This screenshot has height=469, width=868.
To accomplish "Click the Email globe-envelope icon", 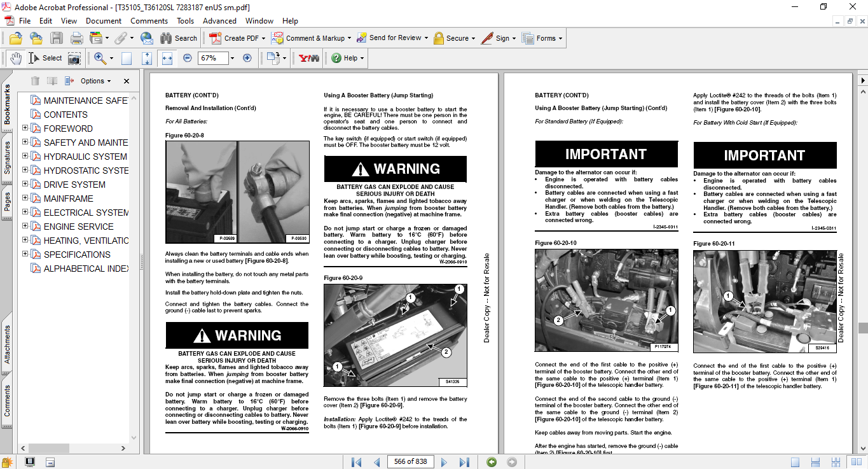I will (x=147, y=38).
